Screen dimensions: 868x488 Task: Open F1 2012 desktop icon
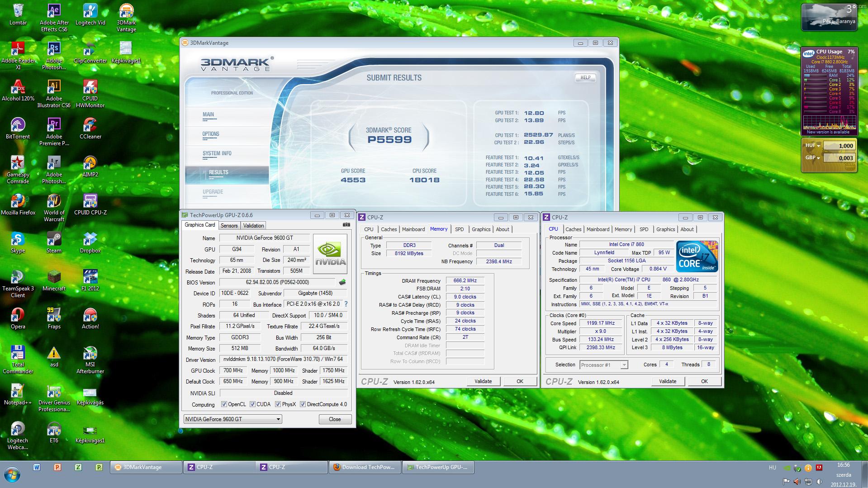click(90, 280)
